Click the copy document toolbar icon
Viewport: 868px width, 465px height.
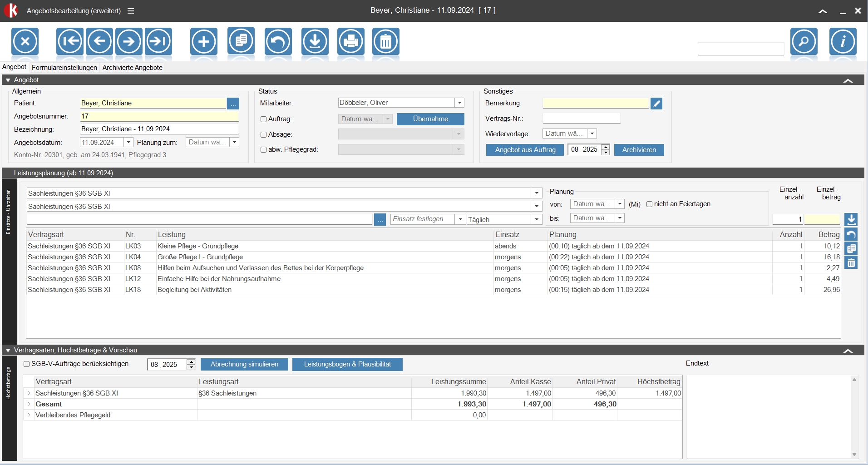241,41
